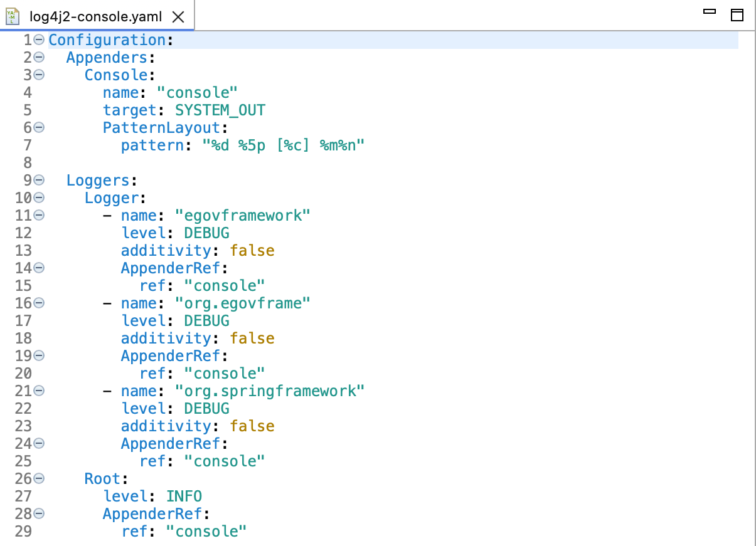Viewport: 756px width, 546px height.
Task: Collapse the Loggers section
Action: [38, 180]
